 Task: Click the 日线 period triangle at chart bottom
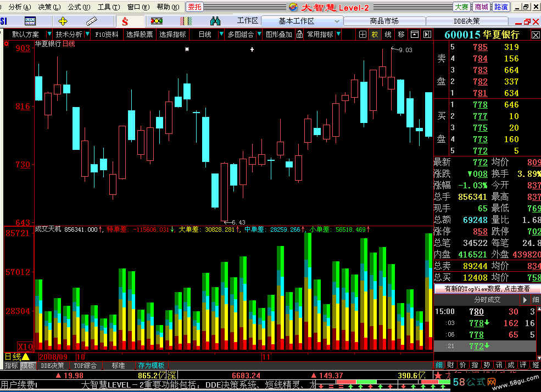click(x=25, y=356)
